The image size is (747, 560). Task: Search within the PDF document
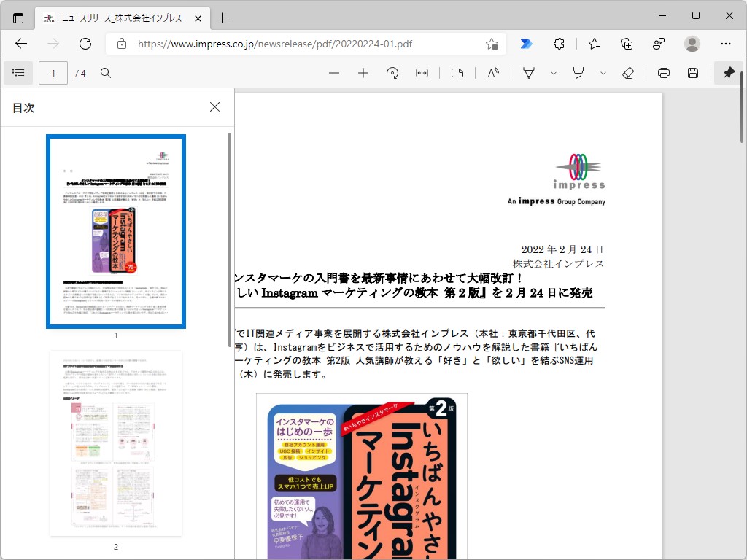point(107,73)
